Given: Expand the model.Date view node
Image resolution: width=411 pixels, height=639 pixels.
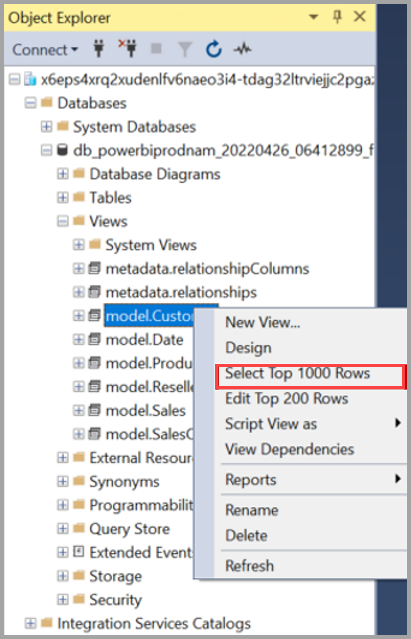Looking at the screenshot, I should [x=79, y=339].
